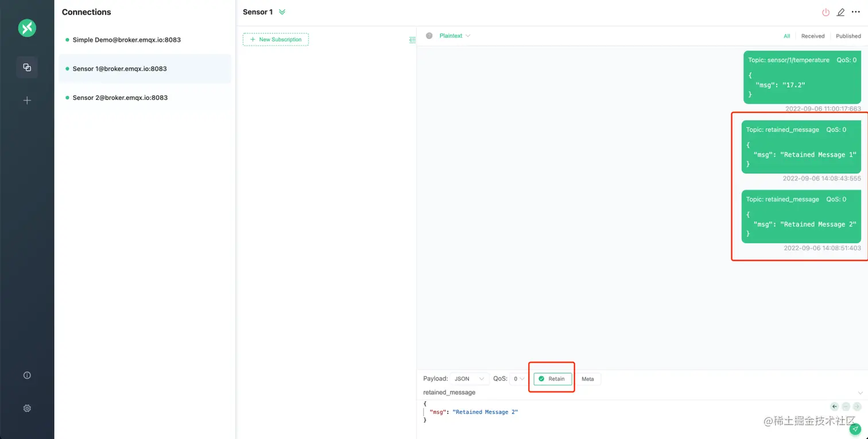Click the new connection plus icon
The width and height of the screenshot is (868, 439).
pos(27,100)
